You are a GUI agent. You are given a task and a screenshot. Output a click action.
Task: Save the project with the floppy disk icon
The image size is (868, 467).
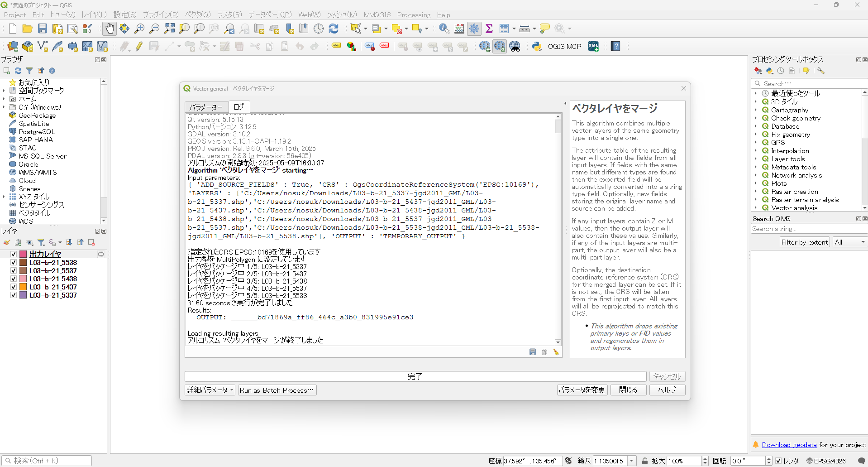(x=43, y=29)
